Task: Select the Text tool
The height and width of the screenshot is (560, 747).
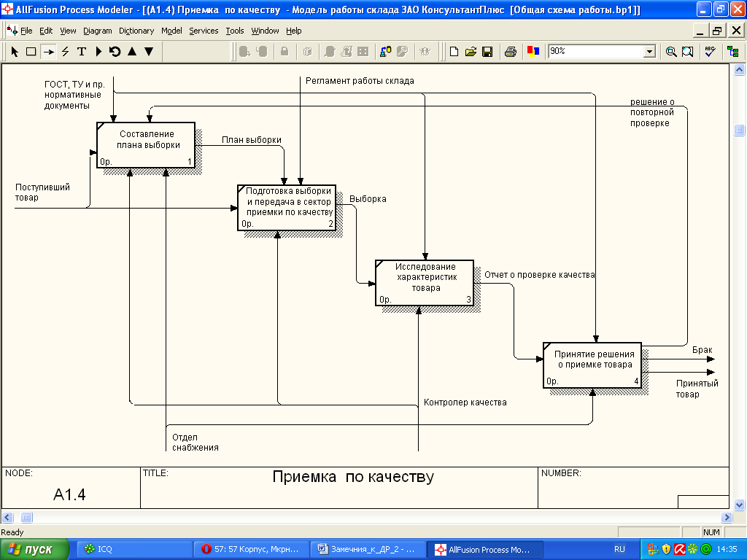Action: click(82, 52)
